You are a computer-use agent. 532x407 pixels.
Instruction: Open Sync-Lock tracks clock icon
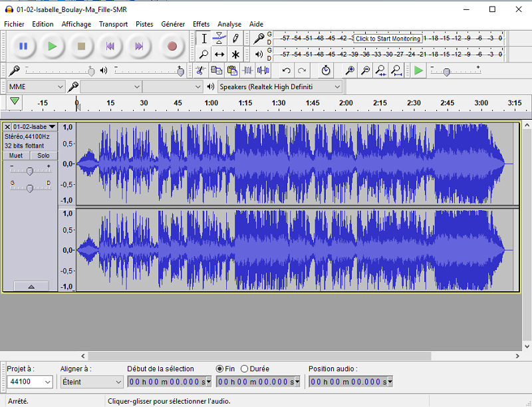click(x=326, y=70)
